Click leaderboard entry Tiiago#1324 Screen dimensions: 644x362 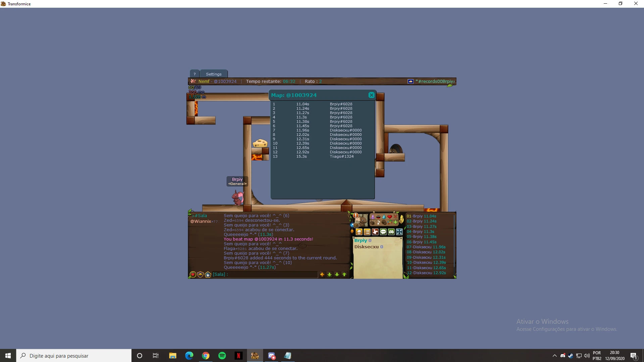342,156
